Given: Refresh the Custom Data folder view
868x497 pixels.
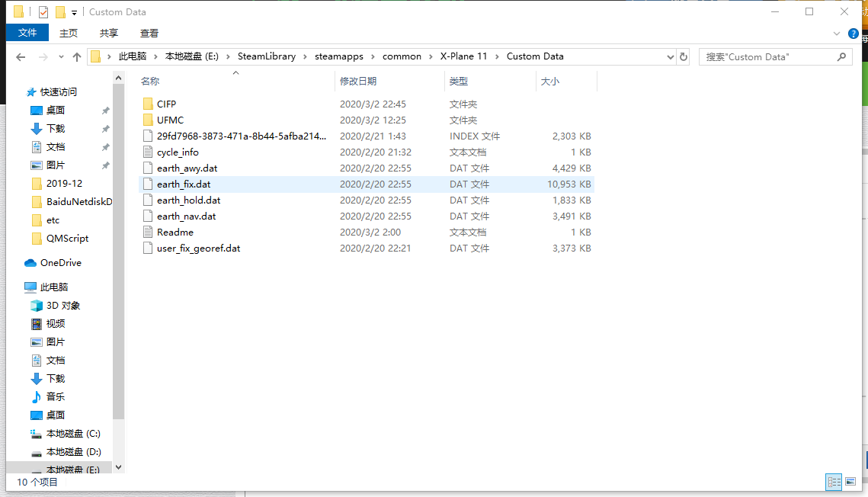Looking at the screenshot, I should [684, 56].
